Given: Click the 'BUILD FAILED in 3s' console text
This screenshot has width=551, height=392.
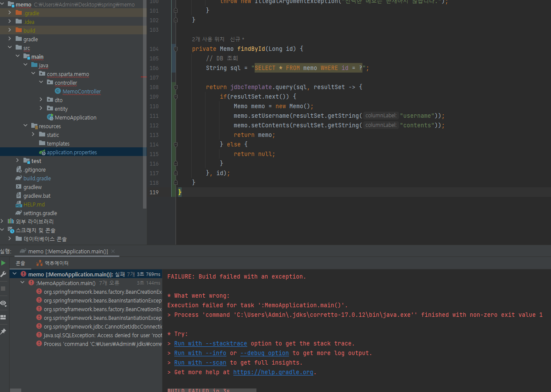Looking at the screenshot, I should click(x=199, y=390).
